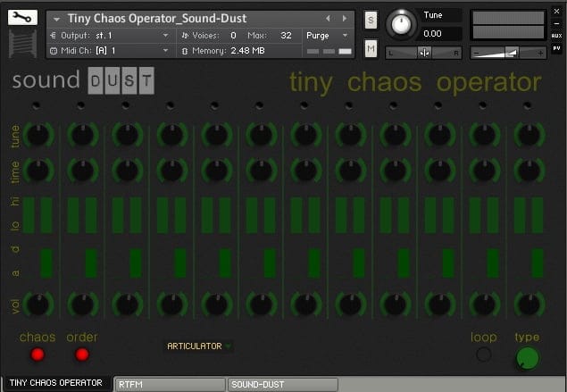The width and height of the screenshot is (567, 392).
Task: Click the fourth channel tune knob
Action: coord(172,135)
